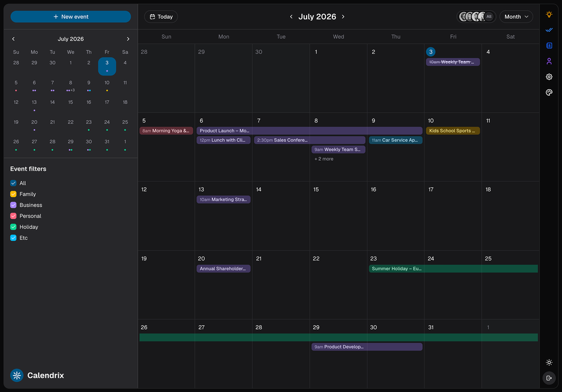Open the Month view dropdown

516,16
